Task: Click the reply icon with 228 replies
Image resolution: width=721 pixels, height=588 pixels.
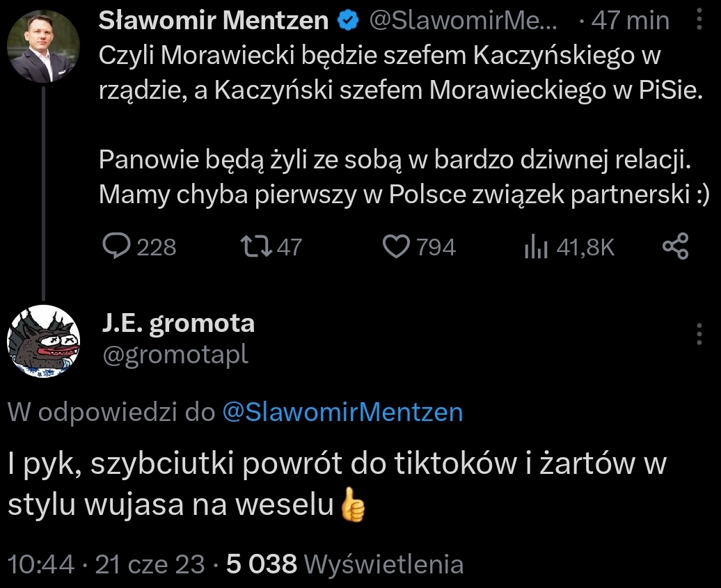Action: point(113,246)
